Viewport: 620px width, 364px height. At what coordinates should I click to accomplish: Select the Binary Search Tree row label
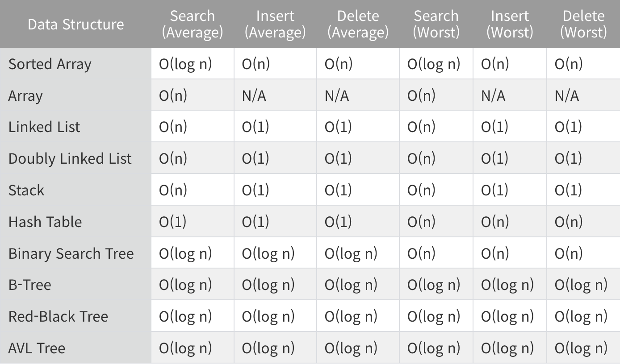click(71, 253)
